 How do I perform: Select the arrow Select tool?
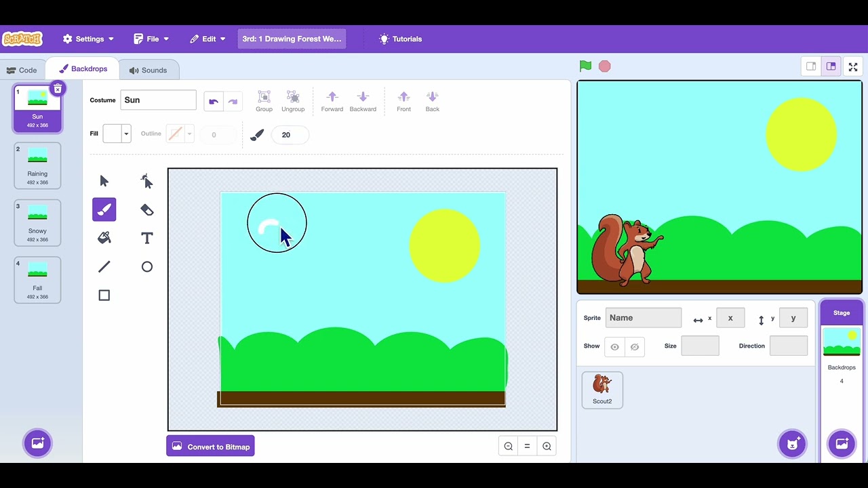(104, 181)
